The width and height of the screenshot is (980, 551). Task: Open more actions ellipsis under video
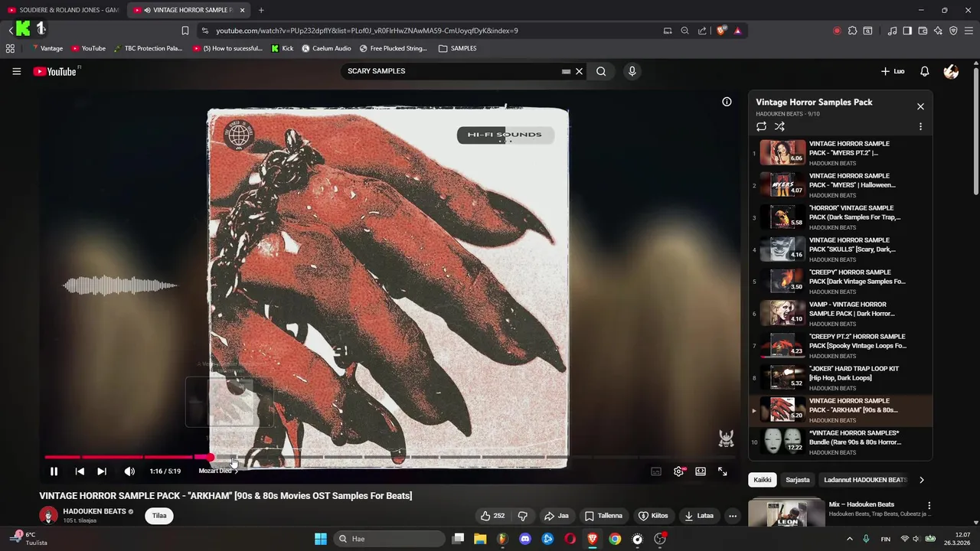[x=733, y=516]
